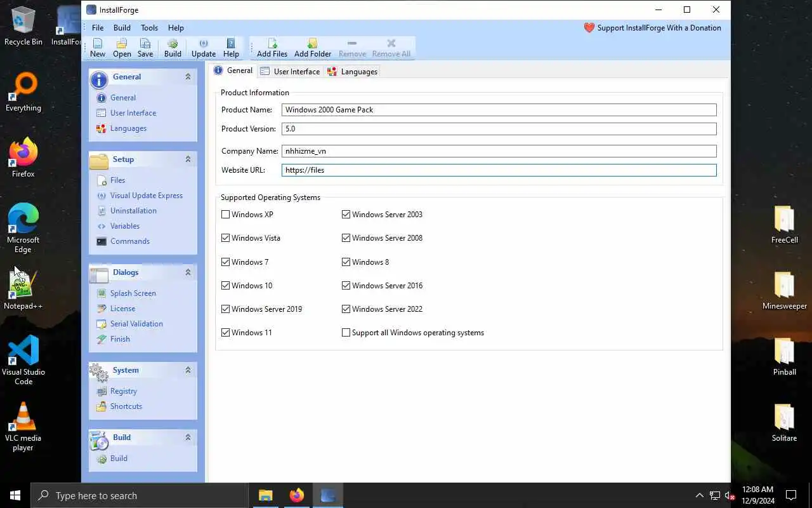812x508 pixels.
Task: Open the Commands page
Action: tap(130, 241)
